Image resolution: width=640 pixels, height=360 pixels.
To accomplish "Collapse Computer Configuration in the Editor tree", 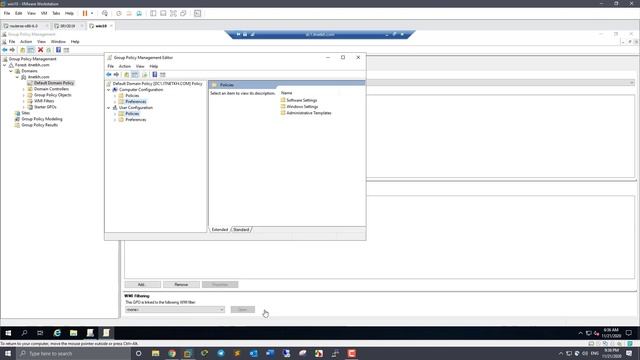I will point(109,90).
